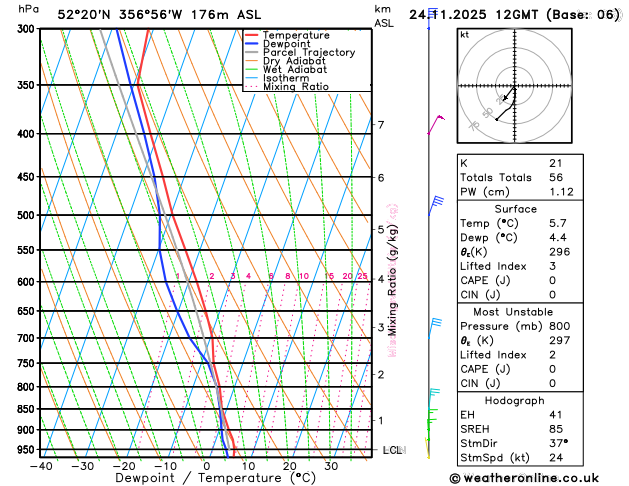Viewport: 629px width, 486px height.
Task: Click the yellow wind barb at the surface
Action: [428, 448]
